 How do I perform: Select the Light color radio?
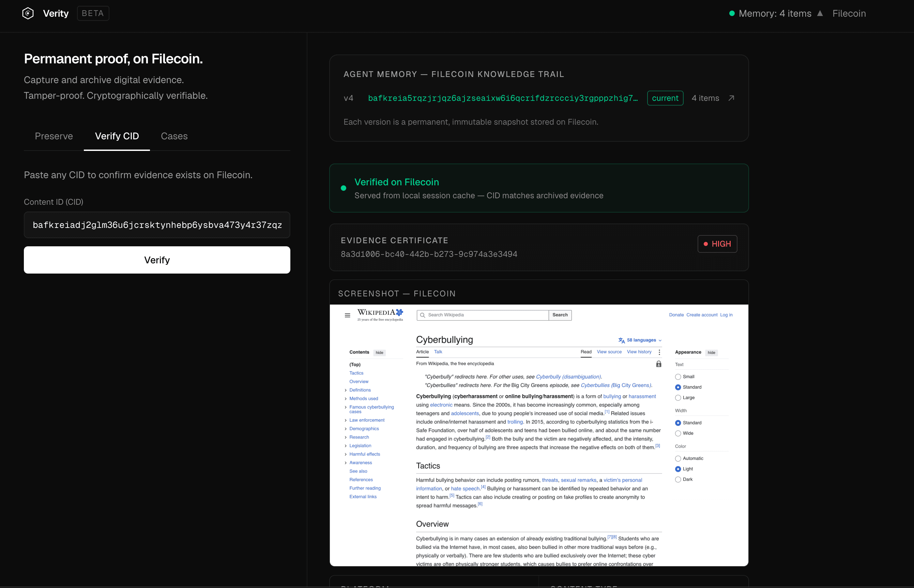pyautogui.click(x=678, y=469)
